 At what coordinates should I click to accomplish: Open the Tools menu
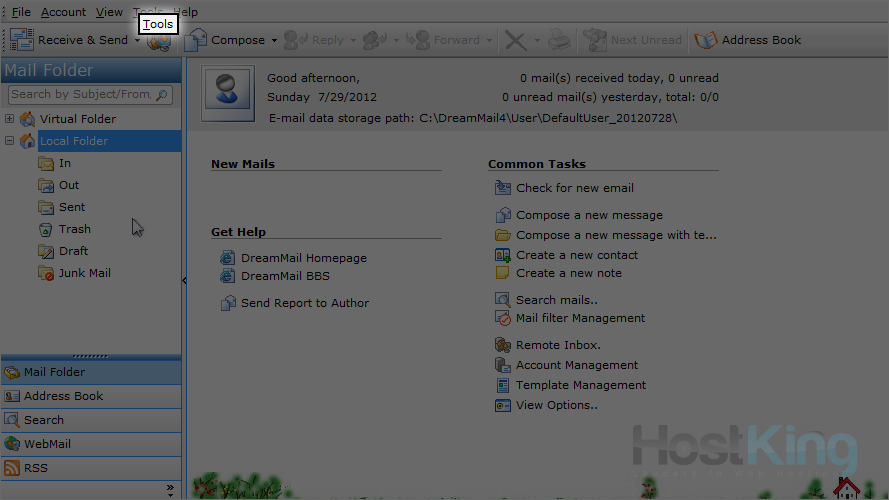tap(158, 24)
